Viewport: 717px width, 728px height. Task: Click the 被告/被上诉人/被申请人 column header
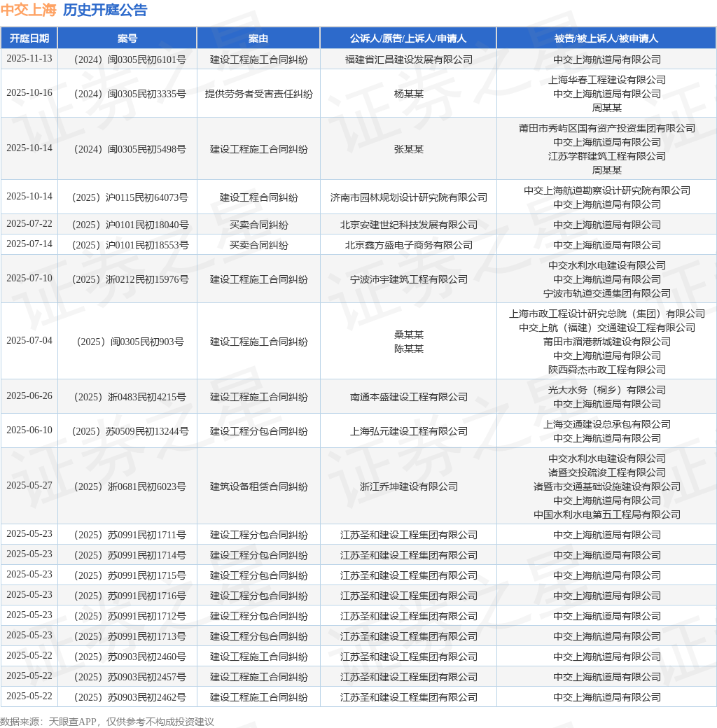click(x=606, y=38)
